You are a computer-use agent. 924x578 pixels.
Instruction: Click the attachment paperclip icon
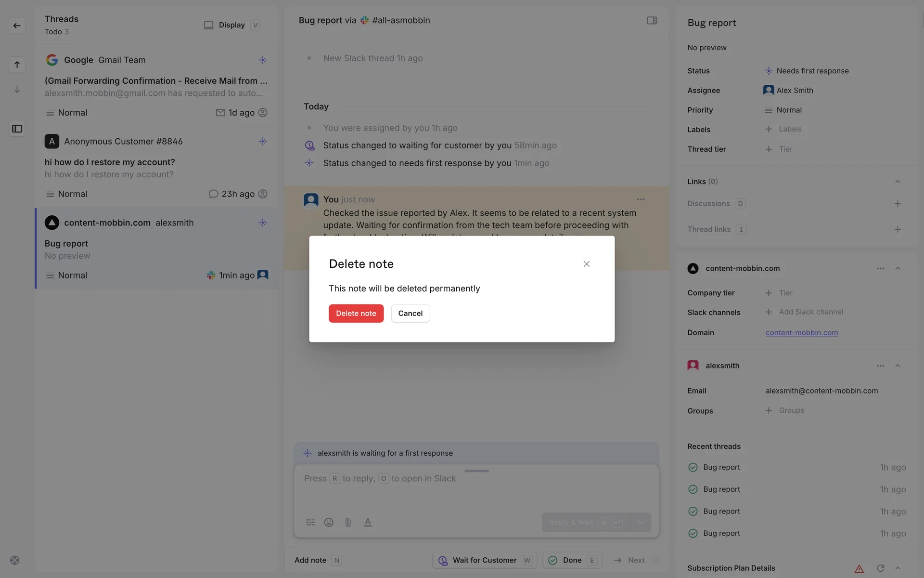(348, 522)
